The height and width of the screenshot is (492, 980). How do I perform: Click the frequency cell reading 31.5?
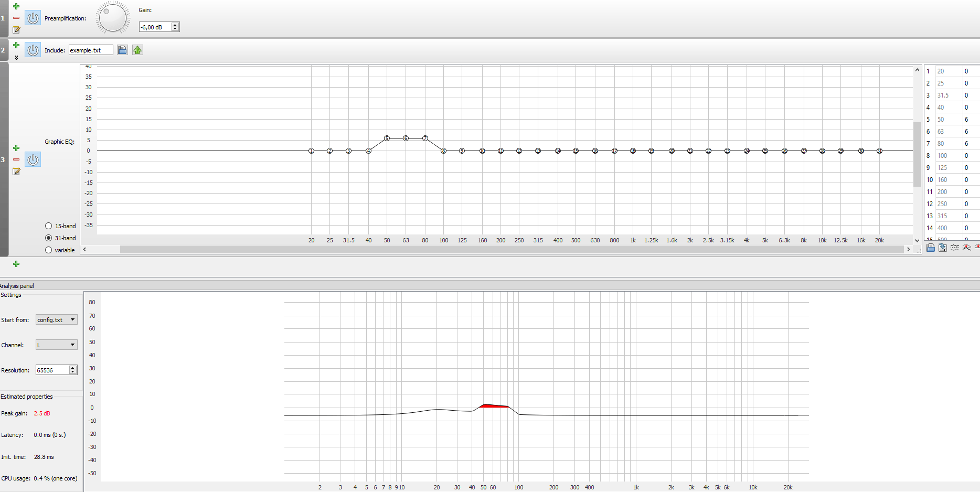pyautogui.click(x=949, y=95)
